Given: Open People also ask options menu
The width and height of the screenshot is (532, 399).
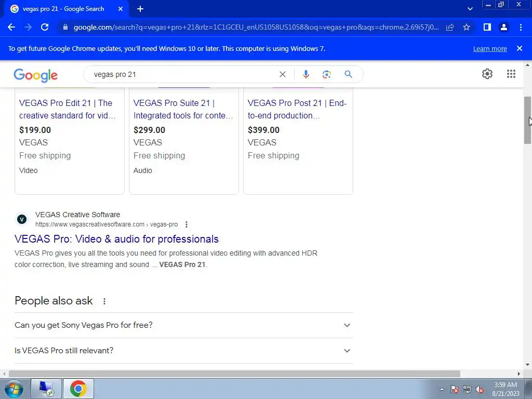Looking at the screenshot, I should (104, 301).
